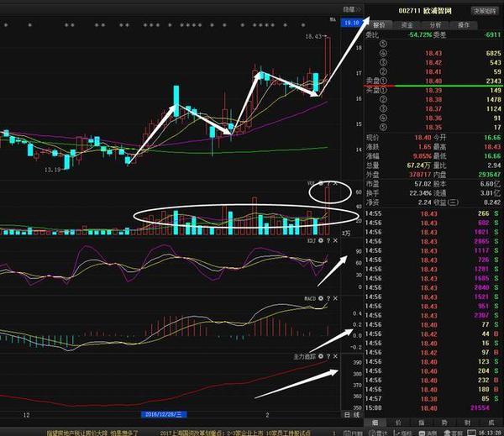504x436 pixels.
Task: Select the 细 bottom tab
Action: (x=375, y=423)
